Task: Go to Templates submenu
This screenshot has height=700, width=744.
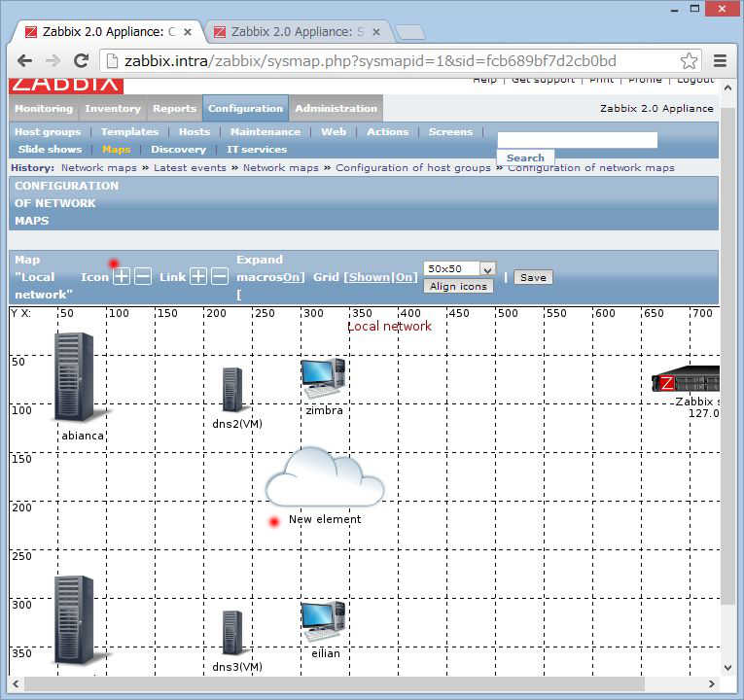Action: pyautogui.click(x=129, y=132)
